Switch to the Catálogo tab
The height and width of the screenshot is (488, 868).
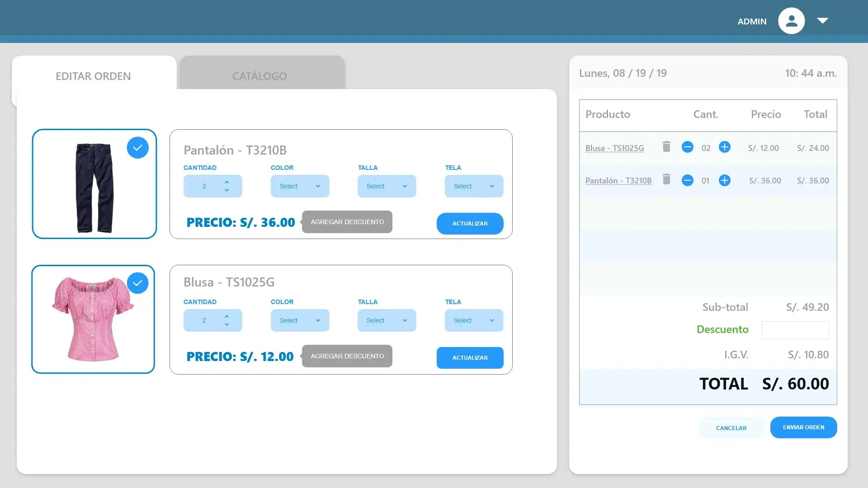[x=259, y=76]
